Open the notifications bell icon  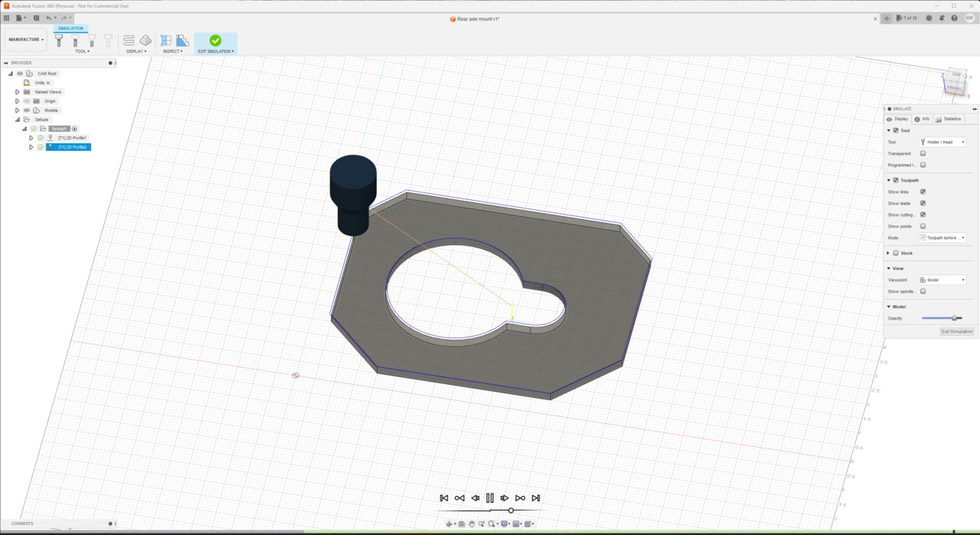(x=942, y=18)
